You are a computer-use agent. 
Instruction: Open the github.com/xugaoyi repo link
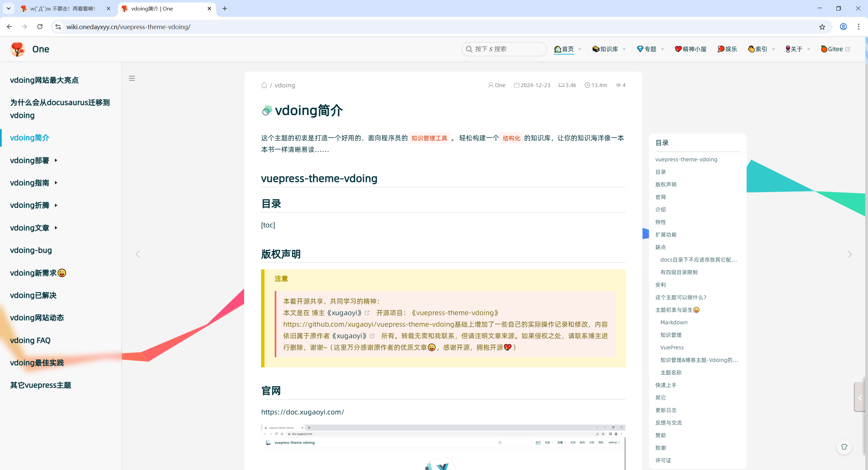[x=369, y=324]
